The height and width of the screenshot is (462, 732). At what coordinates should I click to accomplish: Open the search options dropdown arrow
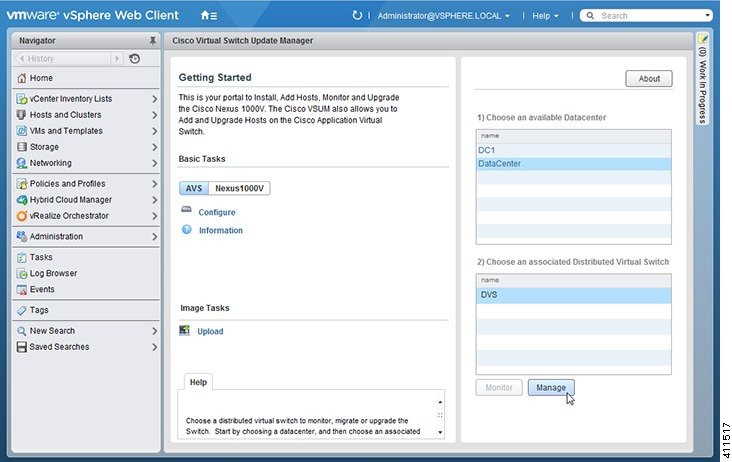(x=707, y=15)
